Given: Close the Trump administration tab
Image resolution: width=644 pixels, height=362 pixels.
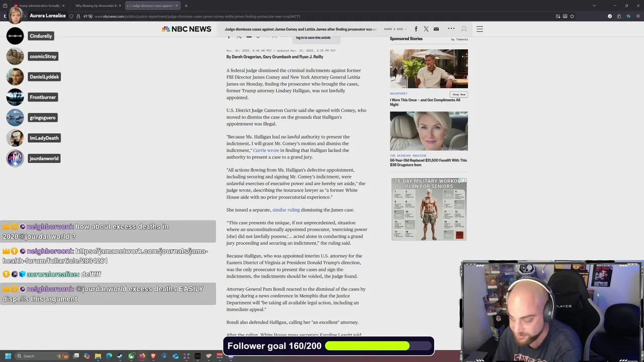Looking at the screenshot, I should pos(63,6).
